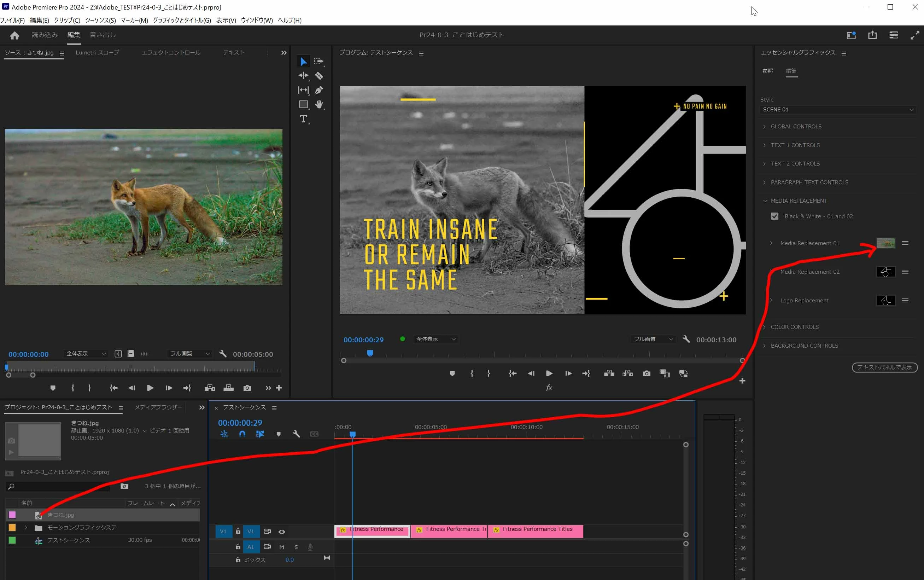Expand the モーショングラフィックステ bin folder
The width and height of the screenshot is (924, 580).
point(26,527)
